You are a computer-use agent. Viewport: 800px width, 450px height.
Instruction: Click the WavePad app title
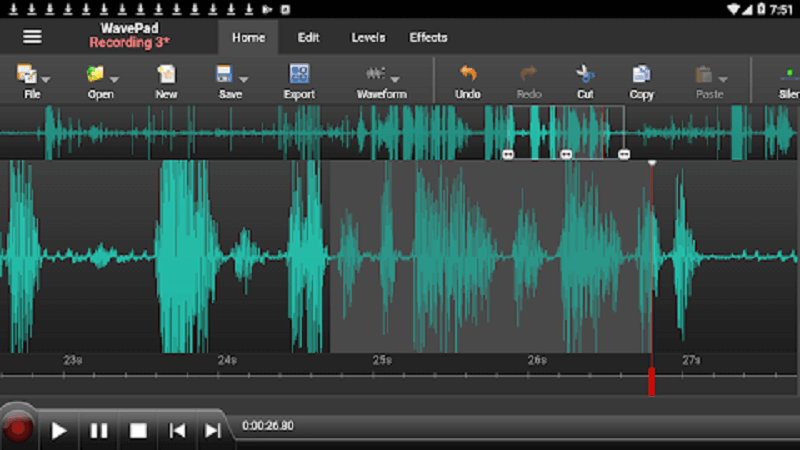point(129,28)
